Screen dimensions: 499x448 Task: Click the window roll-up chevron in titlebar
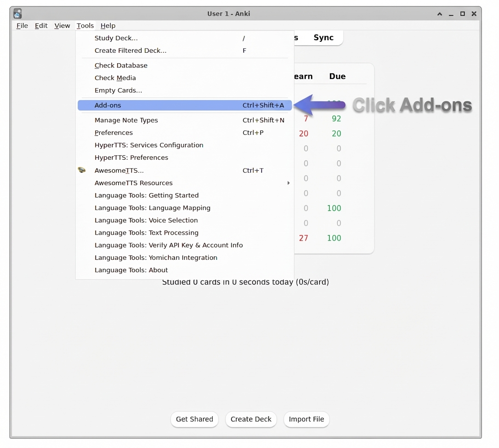440,14
